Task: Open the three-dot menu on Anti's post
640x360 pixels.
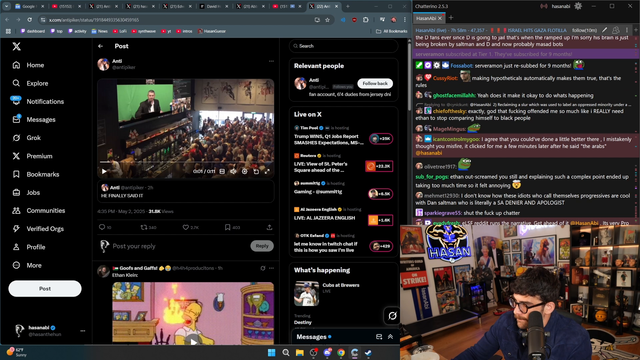Action: click(271, 61)
